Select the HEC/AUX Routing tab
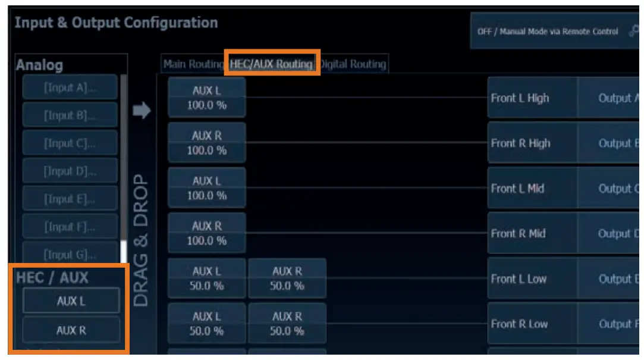Viewport: 644px width, 360px height. coord(271,64)
